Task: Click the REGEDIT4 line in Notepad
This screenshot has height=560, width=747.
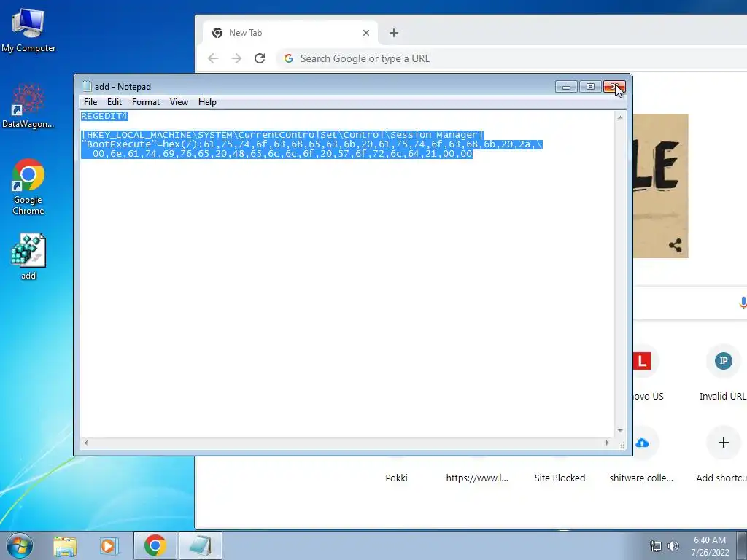Action: pos(104,116)
